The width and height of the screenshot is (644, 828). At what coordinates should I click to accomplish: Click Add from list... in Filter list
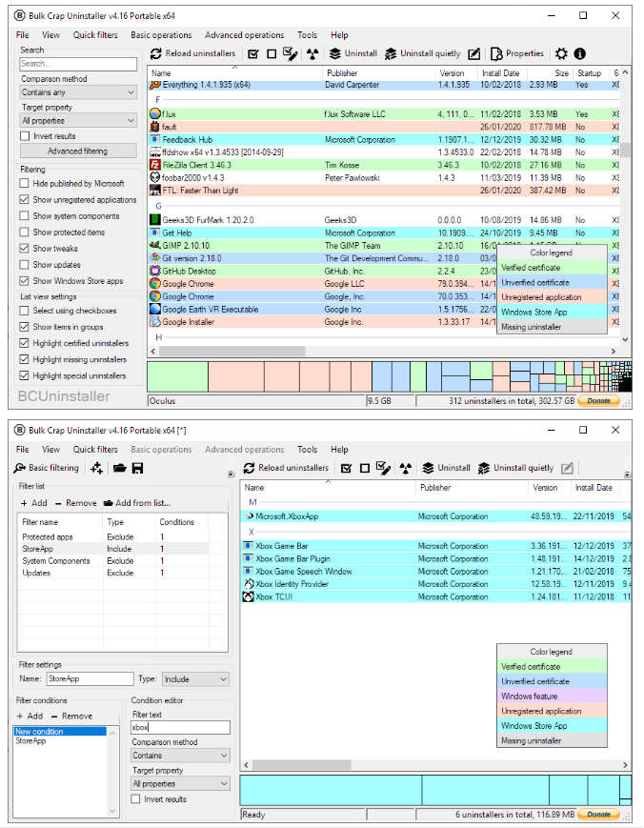[137, 503]
